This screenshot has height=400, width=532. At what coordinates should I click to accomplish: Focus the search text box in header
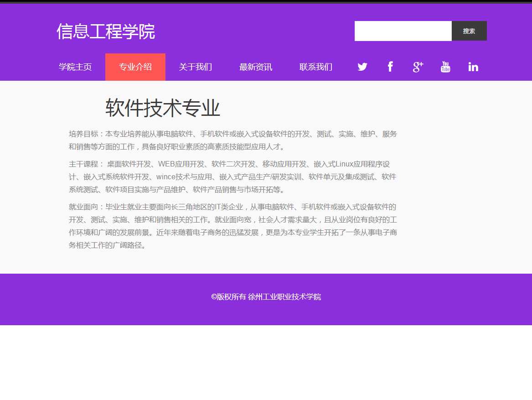tap(403, 31)
